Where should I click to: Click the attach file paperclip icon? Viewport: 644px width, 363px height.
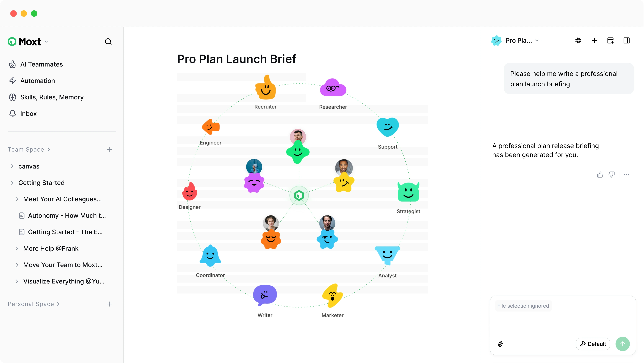tap(500, 344)
